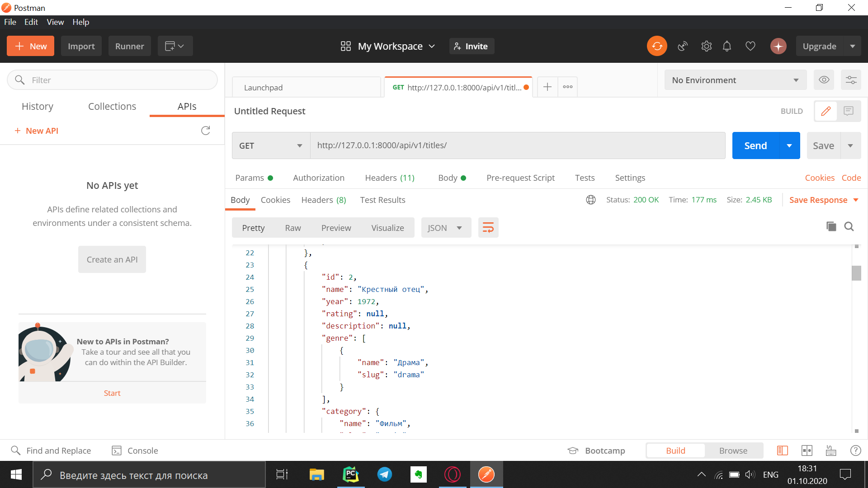This screenshot has width=868, height=488.
Task: Open the No Environment dropdown
Action: point(735,80)
